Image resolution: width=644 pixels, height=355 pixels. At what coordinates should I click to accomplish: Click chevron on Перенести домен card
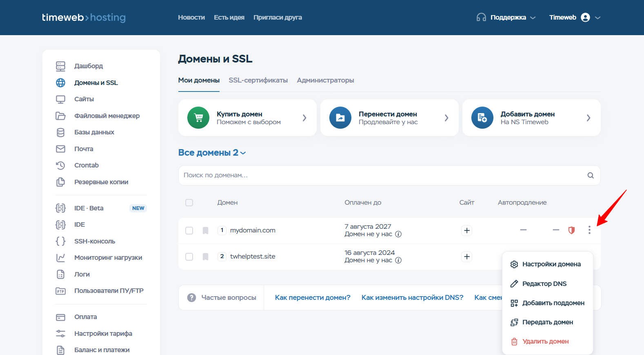pos(446,118)
